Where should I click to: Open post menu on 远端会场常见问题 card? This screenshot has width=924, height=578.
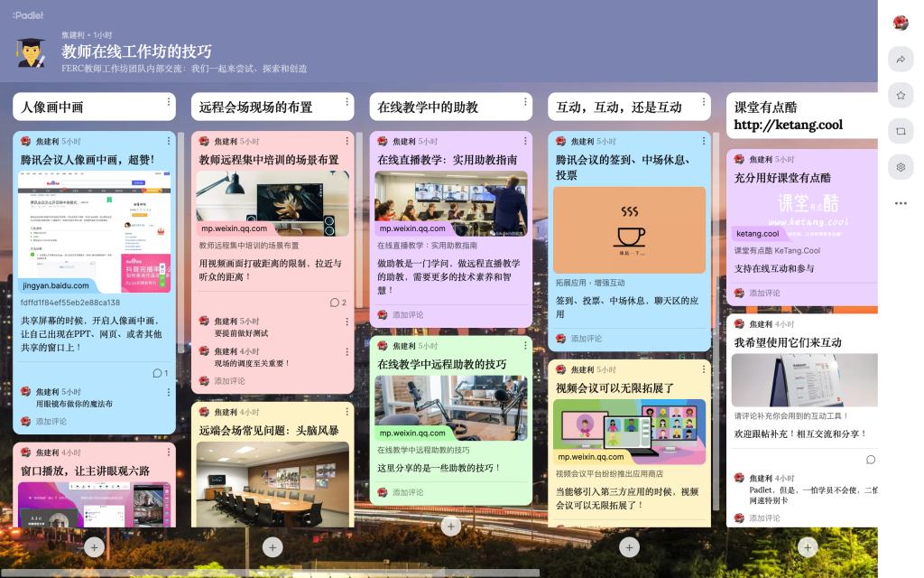point(346,412)
